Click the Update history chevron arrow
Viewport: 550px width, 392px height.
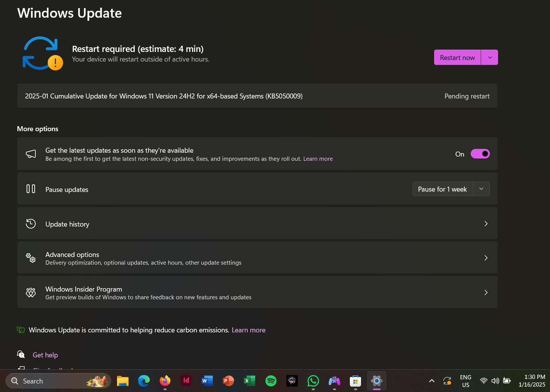coord(486,224)
